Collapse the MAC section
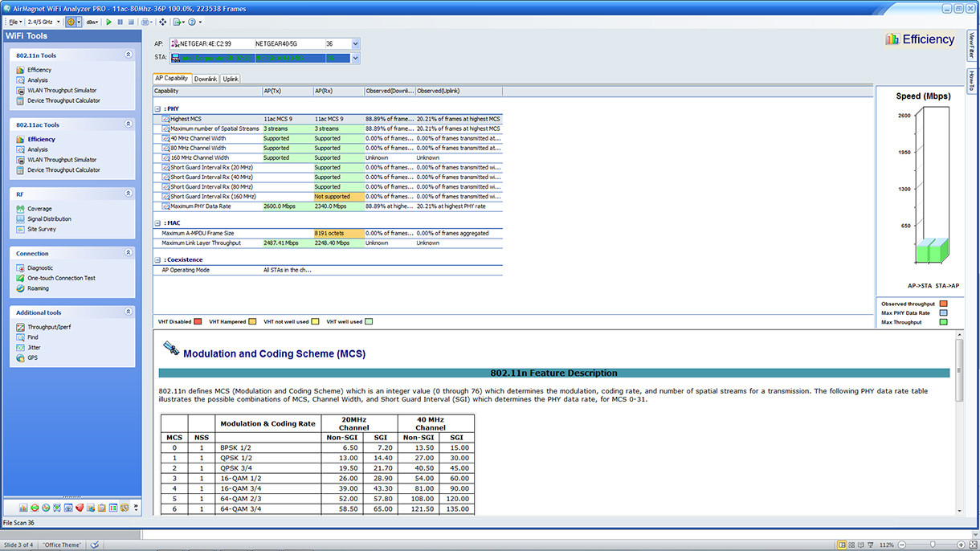Viewport: 980px width, 551px height. click(157, 223)
